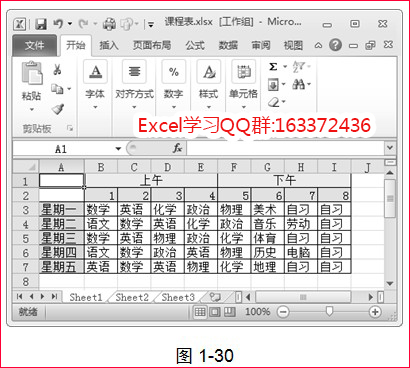The height and width of the screenshot is (368, 410).
Task: Open the Excel application icon menu
Action: click(20, 24)
